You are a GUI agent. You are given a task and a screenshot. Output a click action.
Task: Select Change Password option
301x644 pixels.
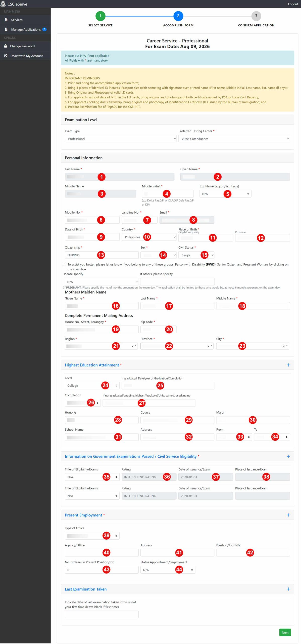pos(25,46)
